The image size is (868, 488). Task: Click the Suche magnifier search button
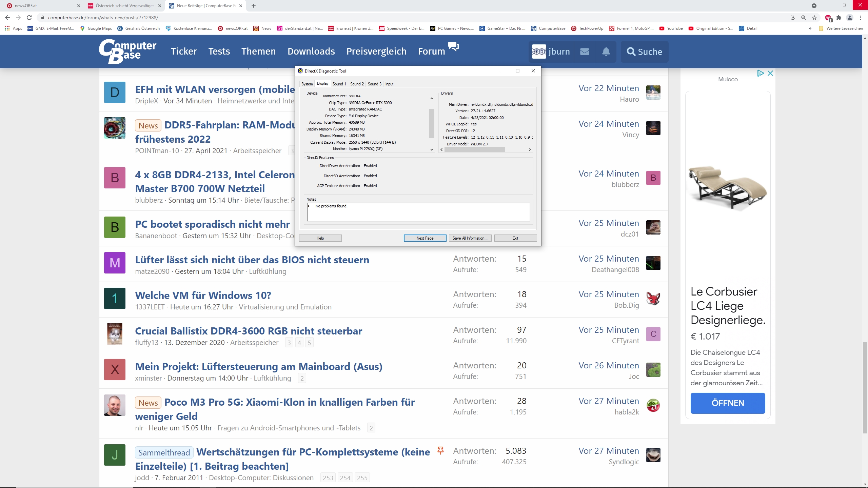(644, 52)
